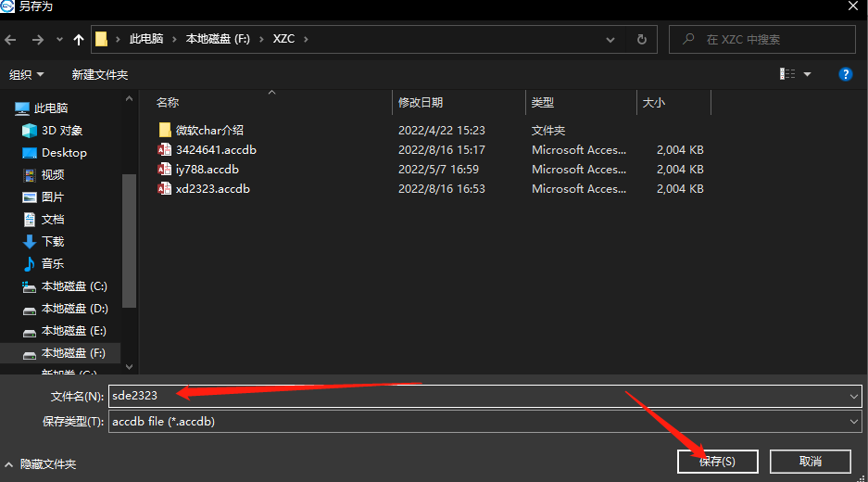Open the help question mark icon
The width and height of the screenshot is (868, 482).
pos(845,74)
